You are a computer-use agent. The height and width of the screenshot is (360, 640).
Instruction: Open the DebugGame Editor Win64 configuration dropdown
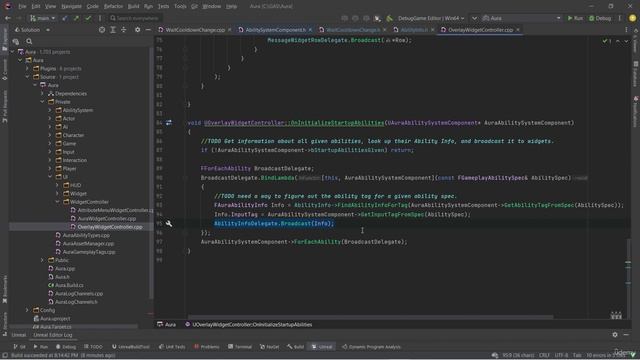431,18
